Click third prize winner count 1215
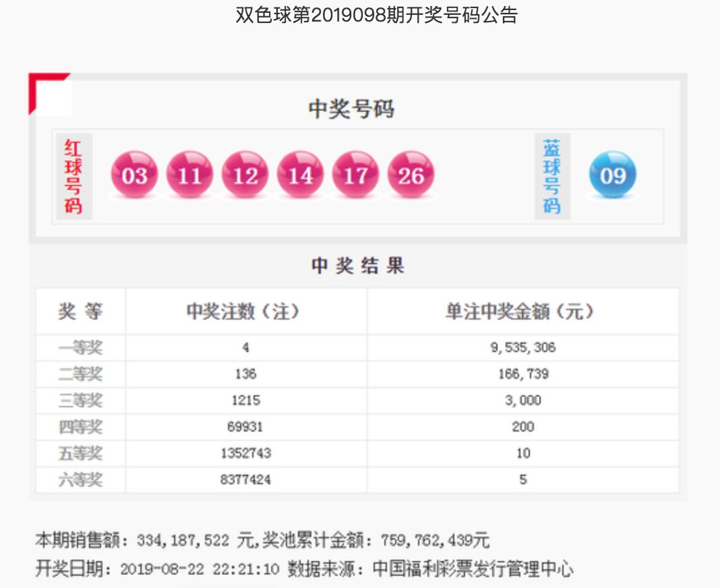This screenshot has height=588, width=720. coord(245,401)
